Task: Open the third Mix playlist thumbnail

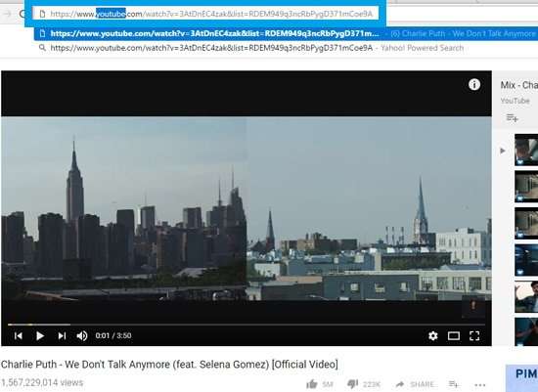Action: coord(526,223)
